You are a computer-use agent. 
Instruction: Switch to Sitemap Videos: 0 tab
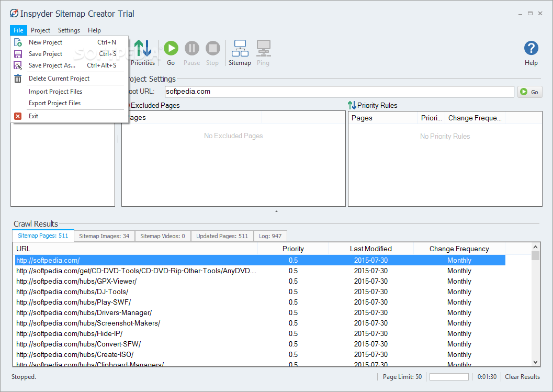click(x=163, y=236)
